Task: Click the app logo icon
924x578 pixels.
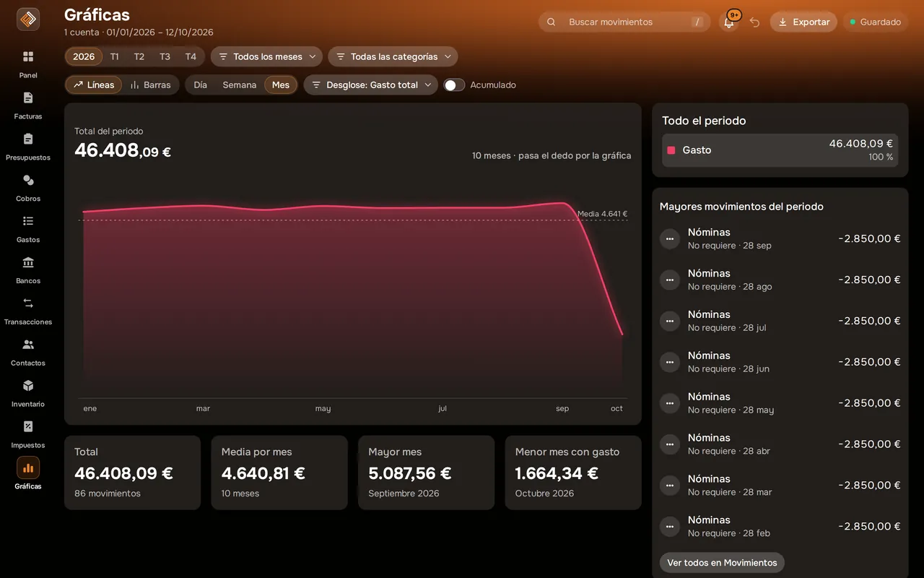Action: coord(28,20)
